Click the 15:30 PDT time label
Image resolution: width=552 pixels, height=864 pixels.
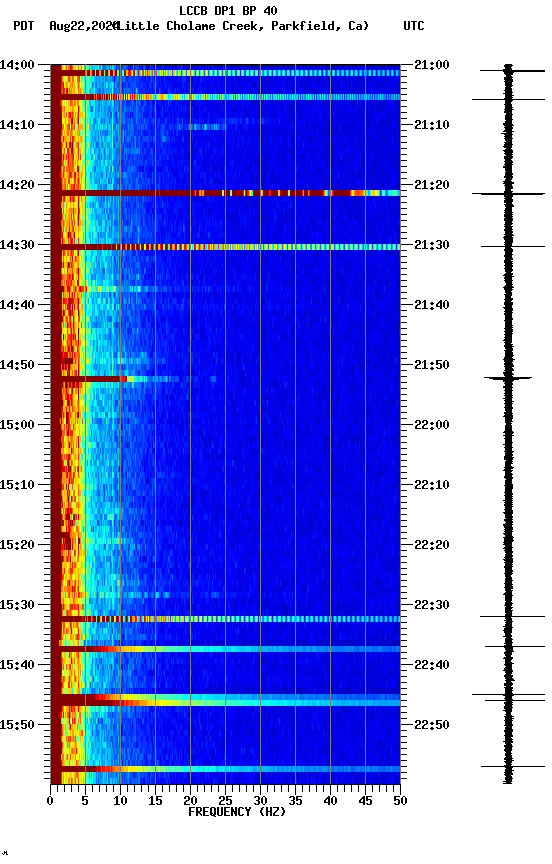[x=17, y=605]
